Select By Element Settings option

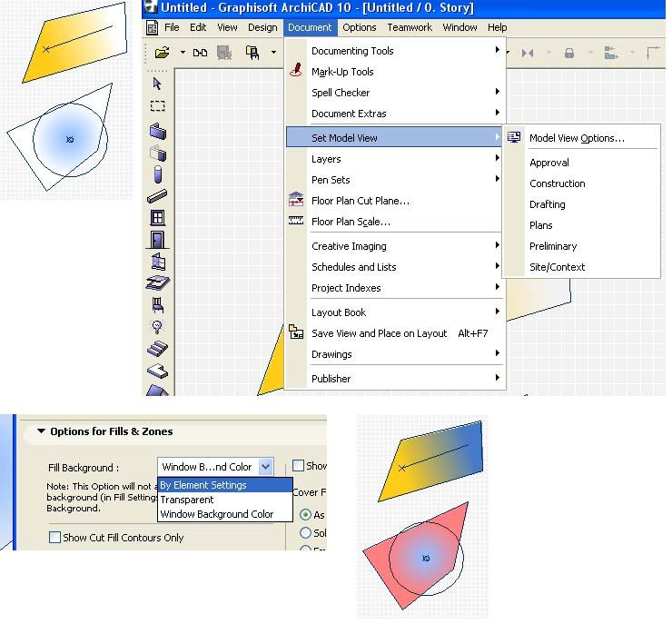pyautogui.click(x=225, y=485)
